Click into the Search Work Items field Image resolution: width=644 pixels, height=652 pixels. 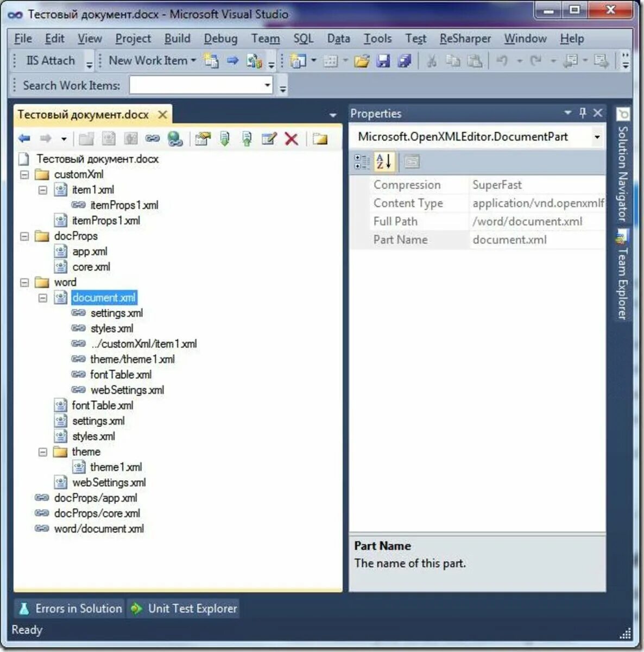pyautogui.click(x=196, y=85)
